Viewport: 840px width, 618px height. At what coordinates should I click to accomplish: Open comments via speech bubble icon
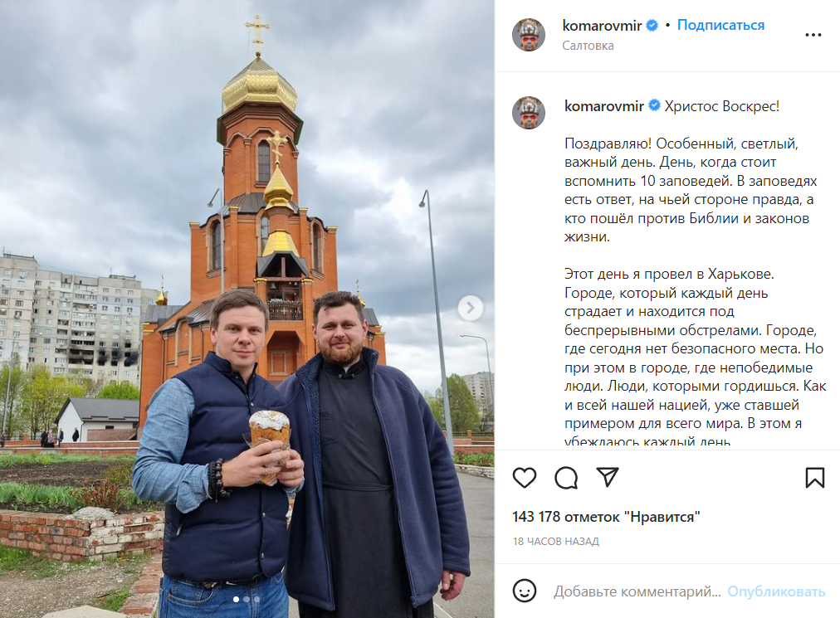[x=566, y=478]
